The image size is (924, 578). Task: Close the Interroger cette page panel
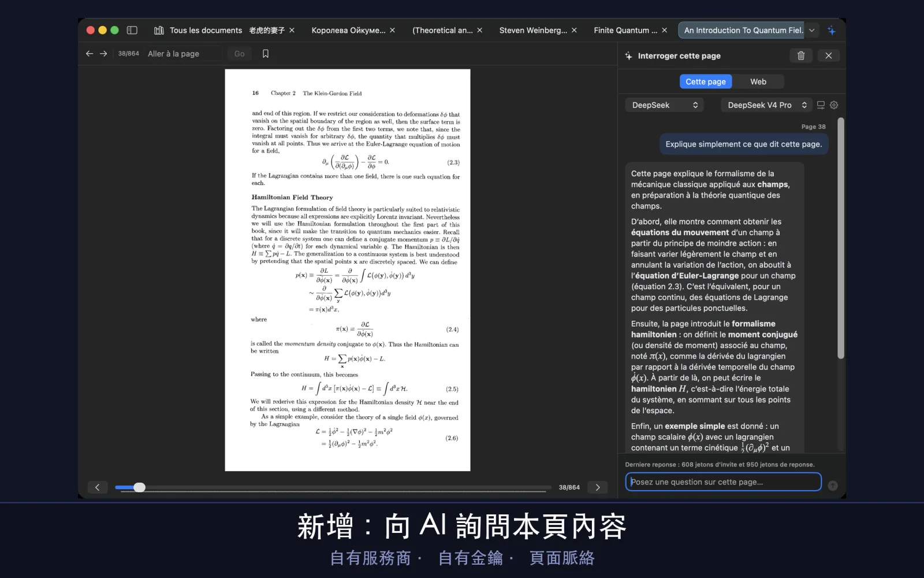pyautogui.click(x=829, y=55)
